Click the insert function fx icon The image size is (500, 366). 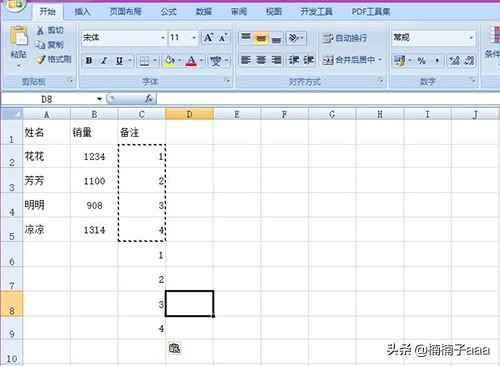pos(149,99)
